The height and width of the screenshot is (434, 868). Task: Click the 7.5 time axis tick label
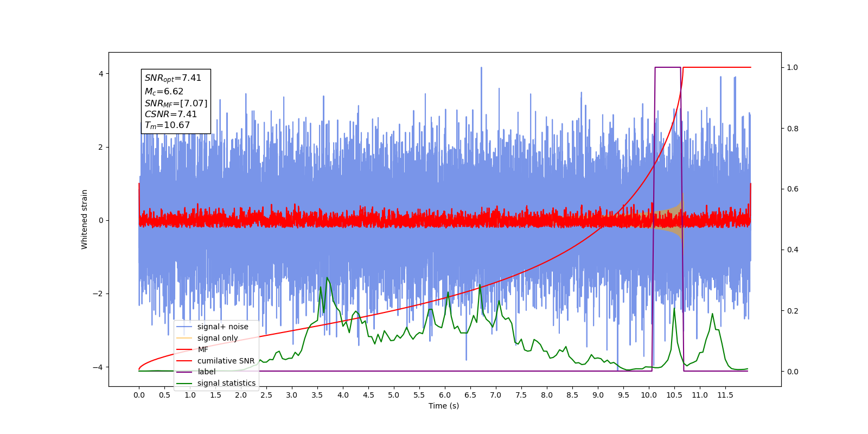(521, 395)
